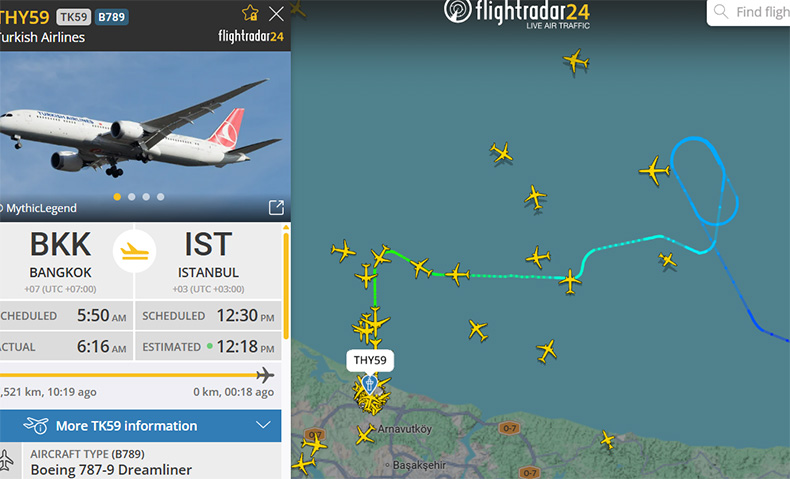
Task: Bookmark flight with the star lock icon
Action: point(250,13)
